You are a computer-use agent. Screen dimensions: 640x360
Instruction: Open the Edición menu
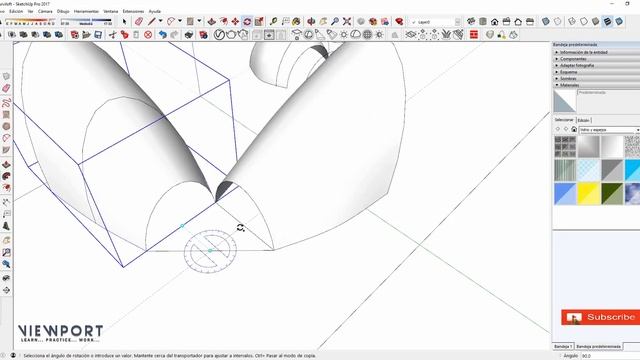[16, 11]
